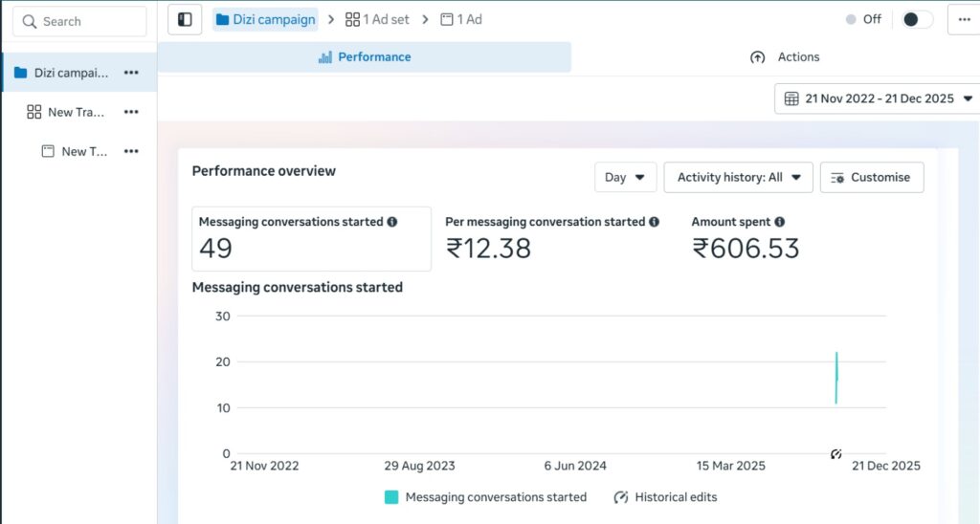The height and width of the screenshot is (524, 980).
Task: Click the teal Messaging conversations legend swatch
Action: pyautogui.click(x=391, y=497)
